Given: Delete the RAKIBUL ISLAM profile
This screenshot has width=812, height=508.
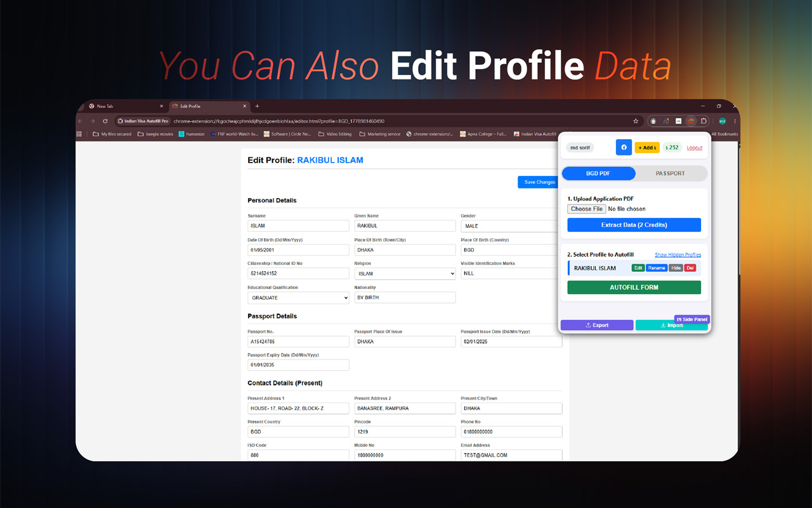Looking at the screenshot, I should click(x=690, y=268).
